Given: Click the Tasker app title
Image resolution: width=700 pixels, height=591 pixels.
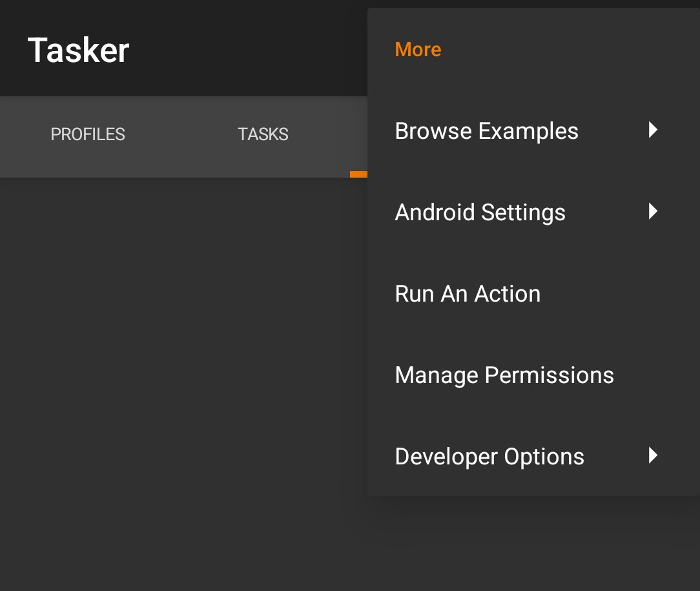Looking at the screenshot, I should pos(79,50).
